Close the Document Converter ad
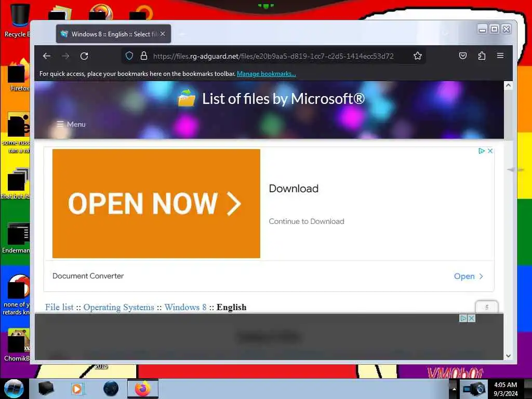The height and width of the screenshot is (399, 532). (490, 151)
